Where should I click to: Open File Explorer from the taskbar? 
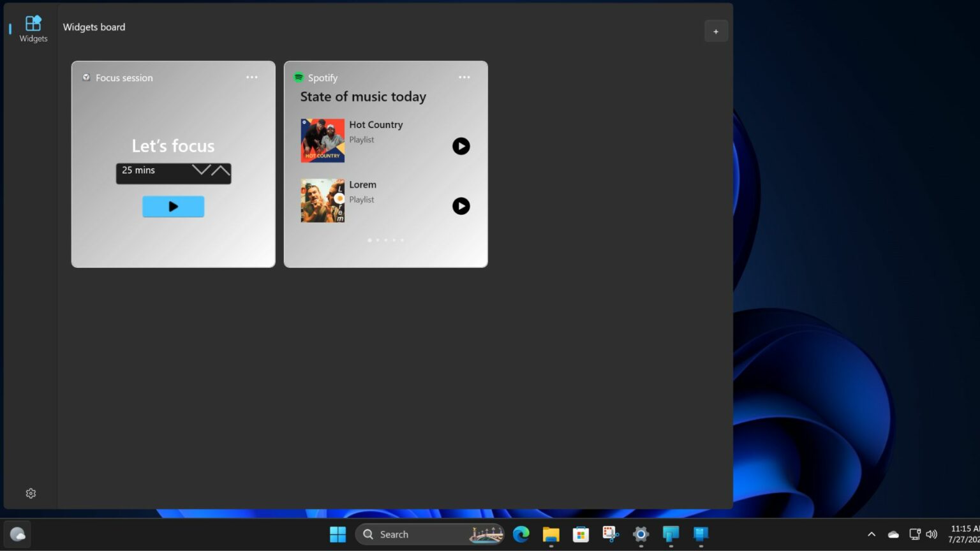click(x=551, y=534)
